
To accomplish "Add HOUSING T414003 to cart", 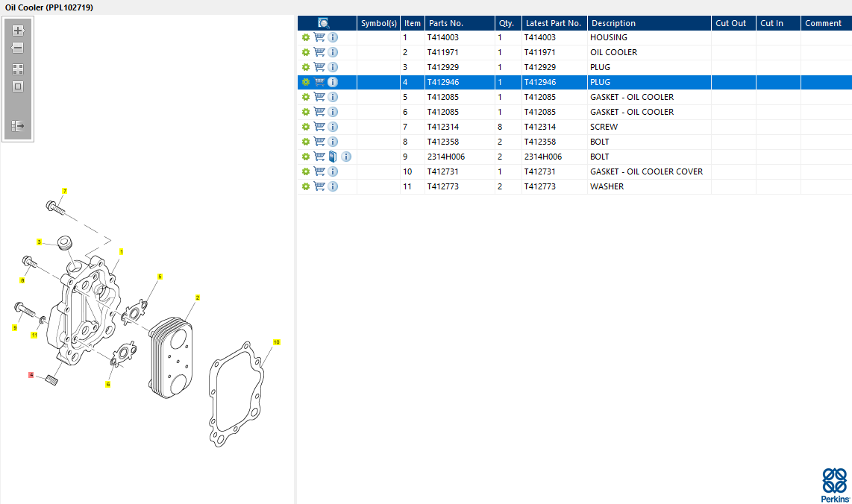I will tap(319, 37).
